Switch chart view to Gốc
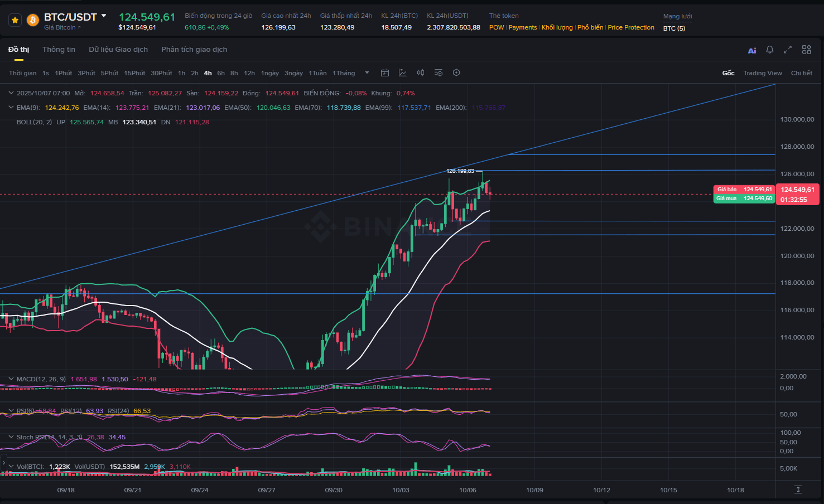The width and height of the screenshot is (824, 504). point(728,73)
